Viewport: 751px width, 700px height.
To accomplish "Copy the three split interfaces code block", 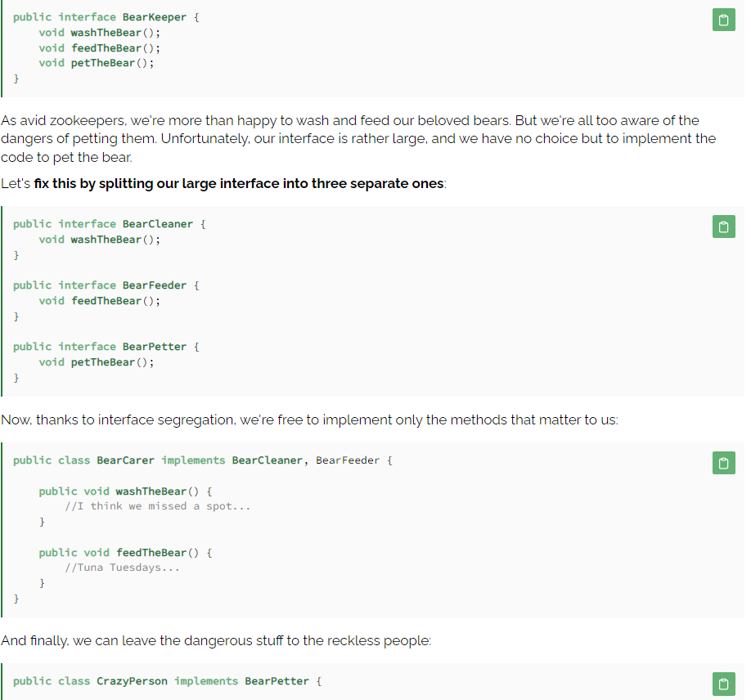I will (723, 227).
